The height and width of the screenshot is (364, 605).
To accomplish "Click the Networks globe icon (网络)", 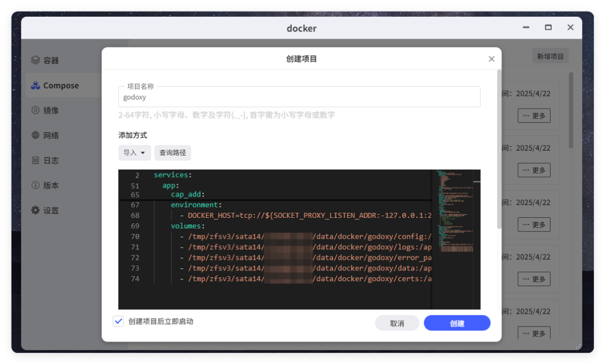I will 36,135.
